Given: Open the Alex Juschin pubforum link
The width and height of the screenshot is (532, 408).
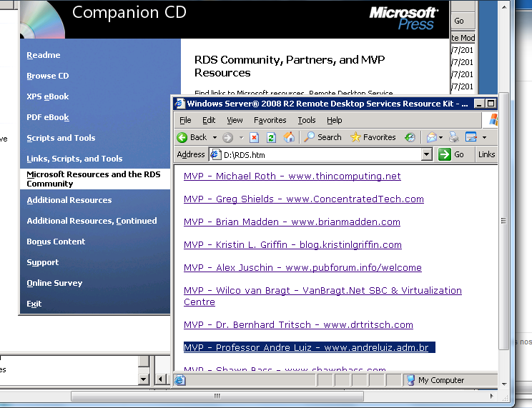Looking at the screenshot, I should 302,267.
